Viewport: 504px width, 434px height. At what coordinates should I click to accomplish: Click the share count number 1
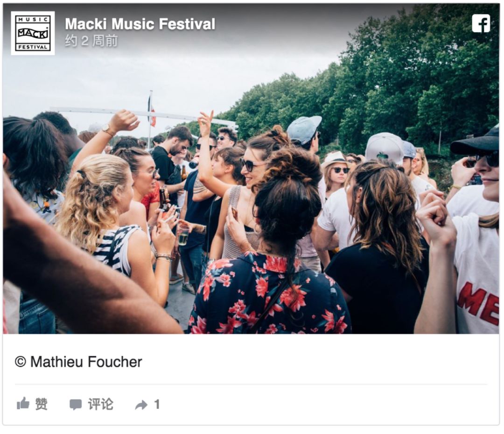157,404
